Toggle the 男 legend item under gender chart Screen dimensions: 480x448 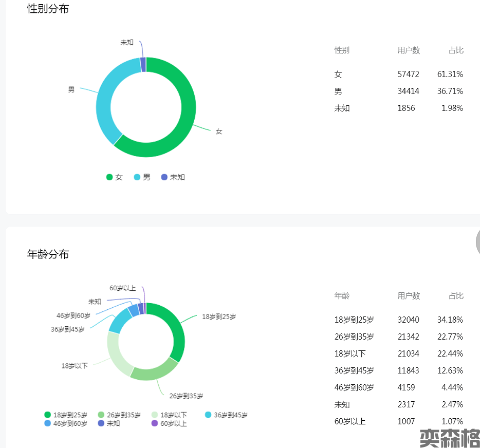point(142,177)
